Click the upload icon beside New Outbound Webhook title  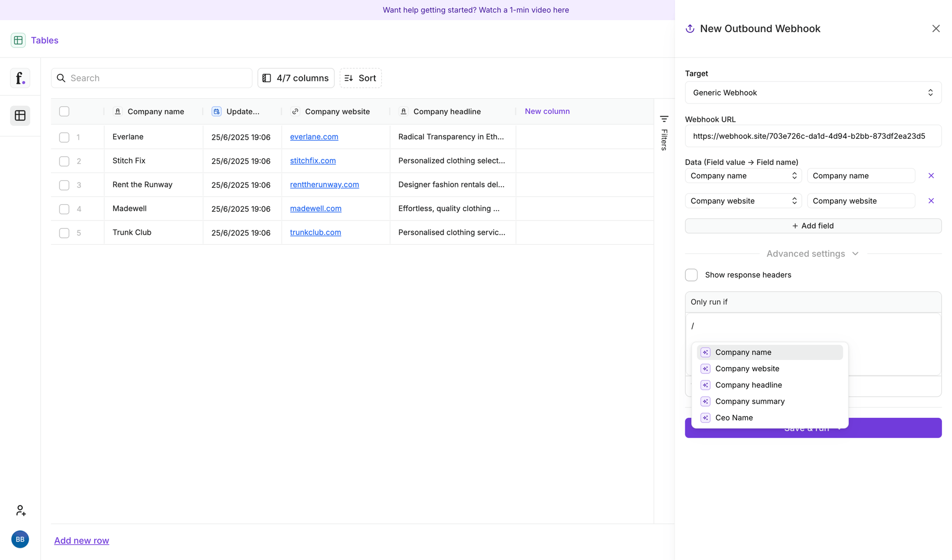click(x=690, y=29)
